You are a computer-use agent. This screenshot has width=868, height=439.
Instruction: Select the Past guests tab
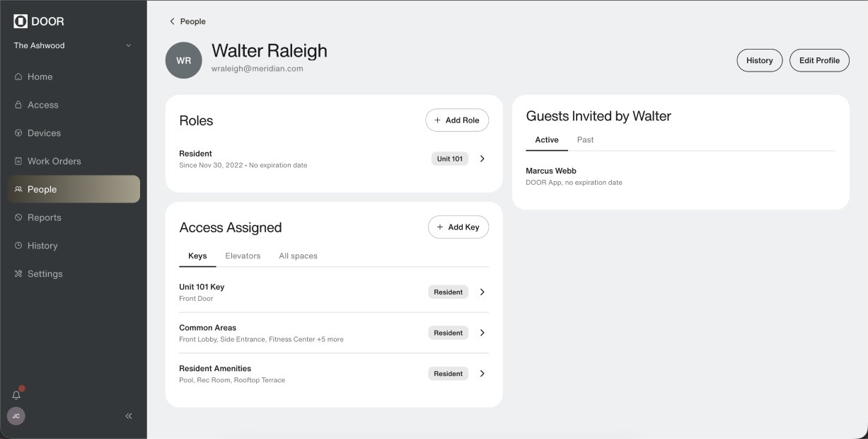tap(585, 139)
